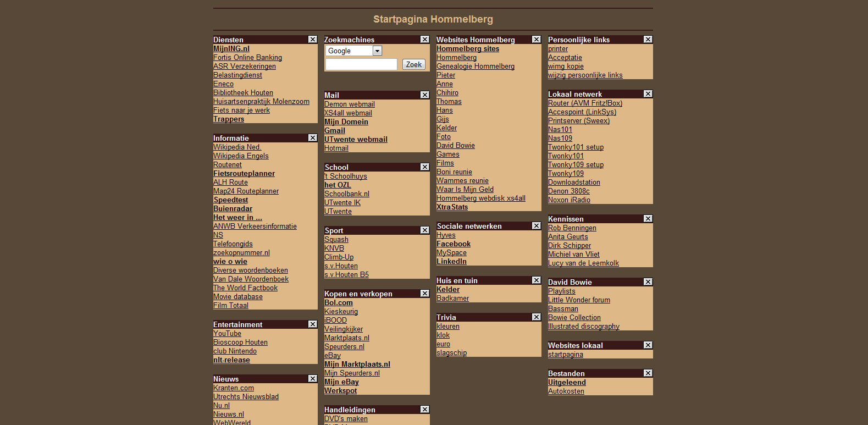Open Wikipedia Ned. link
The height and width of the screenshot is (425, 868).
click(x=237, y=147)
